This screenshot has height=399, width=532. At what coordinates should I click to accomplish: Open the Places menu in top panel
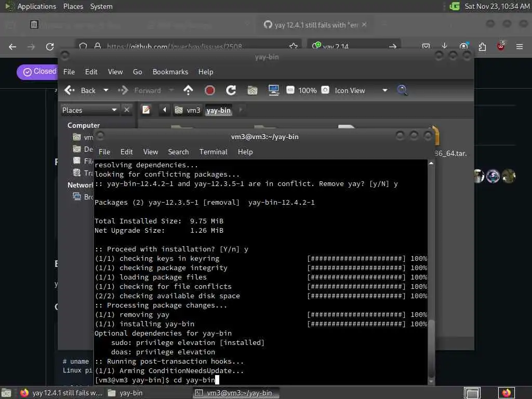point(73,6)
